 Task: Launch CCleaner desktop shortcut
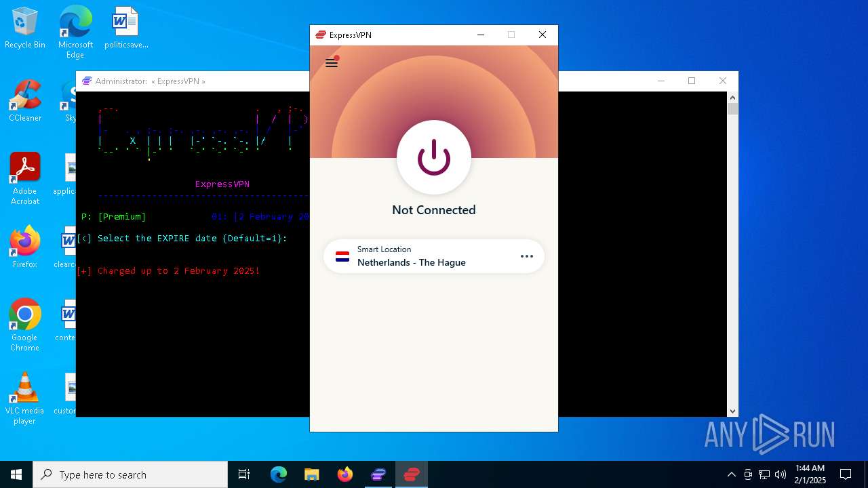[25, 101]
